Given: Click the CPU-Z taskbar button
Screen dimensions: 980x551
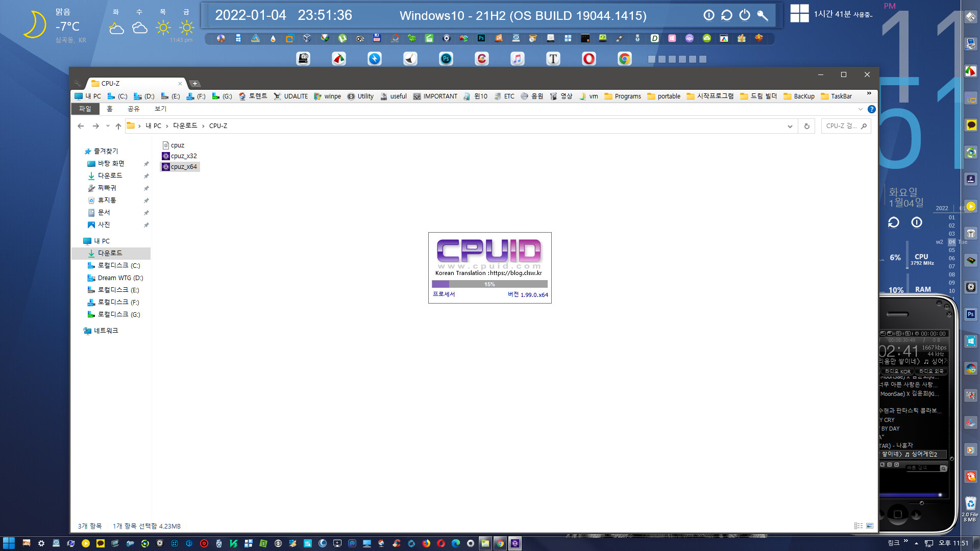Looking at the screenshot, I should click(x=515, y=543).
